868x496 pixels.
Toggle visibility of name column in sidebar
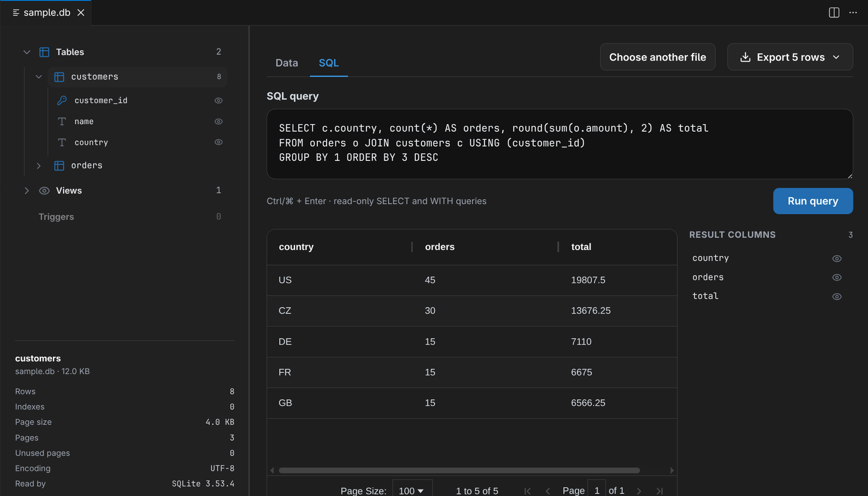pyautogui.click(x=219, y=122)
